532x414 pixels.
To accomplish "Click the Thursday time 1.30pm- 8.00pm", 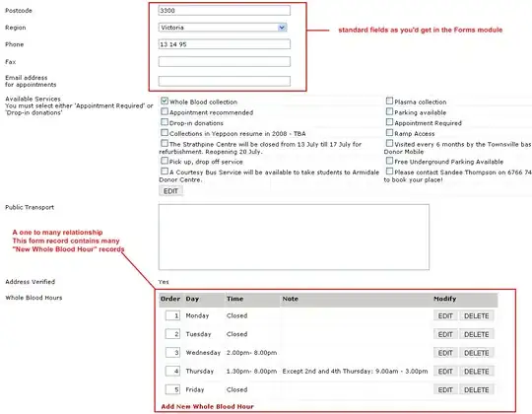I will [252, 371].
